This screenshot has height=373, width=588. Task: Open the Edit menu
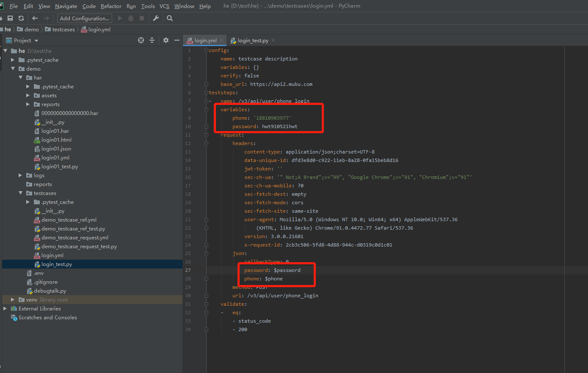coord(28,6)
